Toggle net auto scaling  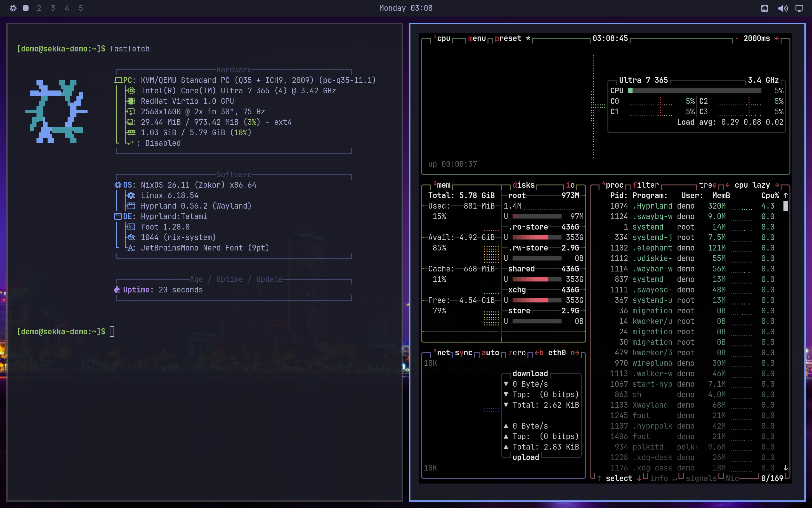490,353
